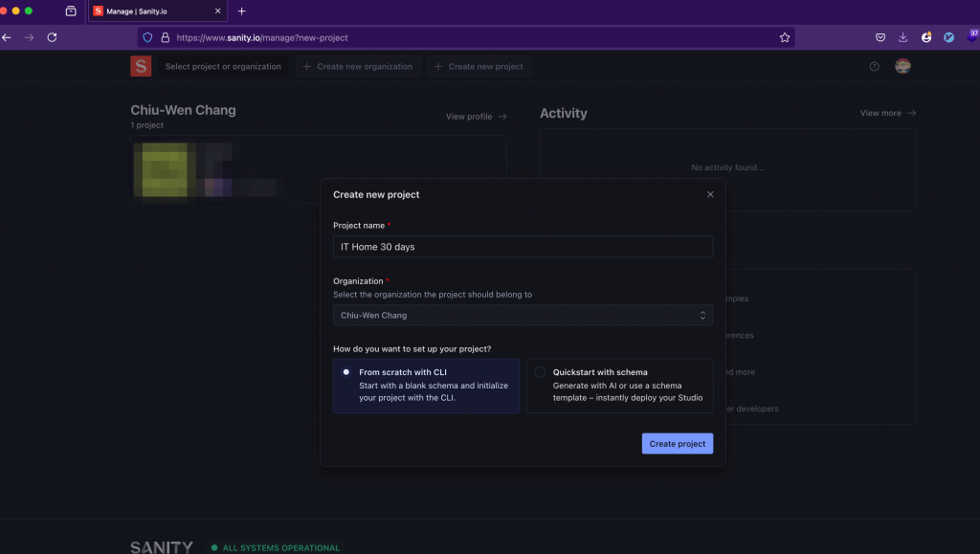The image size is (980, 554).
Task: Click ALL SYSTEMS OPERATIONAL status text
Action: pos(281,547)
